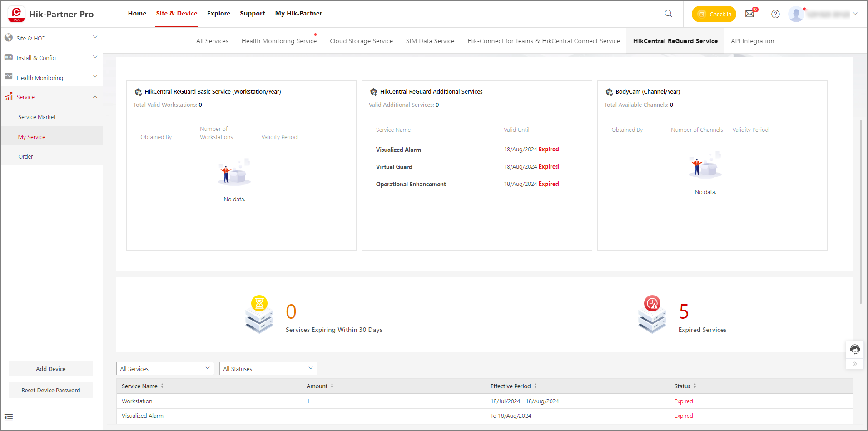Click the Hik-Partner Pro logo
Screen dimensions: 868x431
click(50, 14)
